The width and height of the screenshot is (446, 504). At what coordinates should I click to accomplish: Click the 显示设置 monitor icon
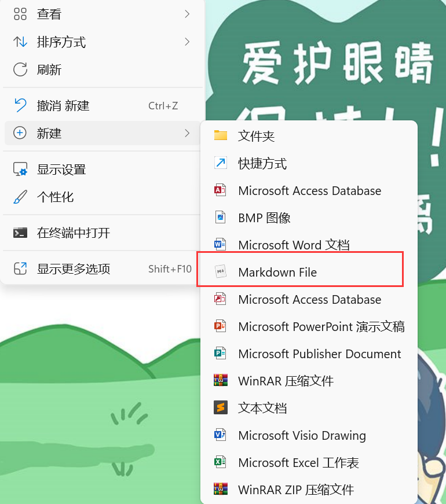click(20, 169)
